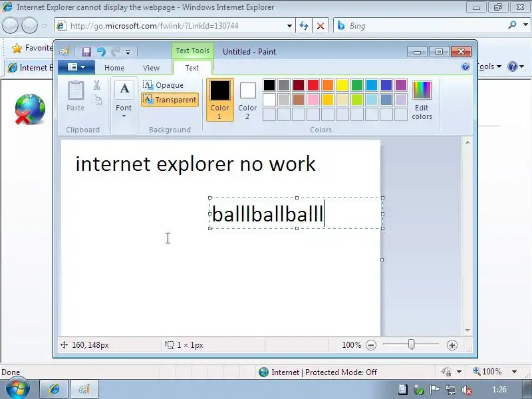Open the Paint application menu button
532x399 pixels.
pyautogui.click(x=76, y=67)
